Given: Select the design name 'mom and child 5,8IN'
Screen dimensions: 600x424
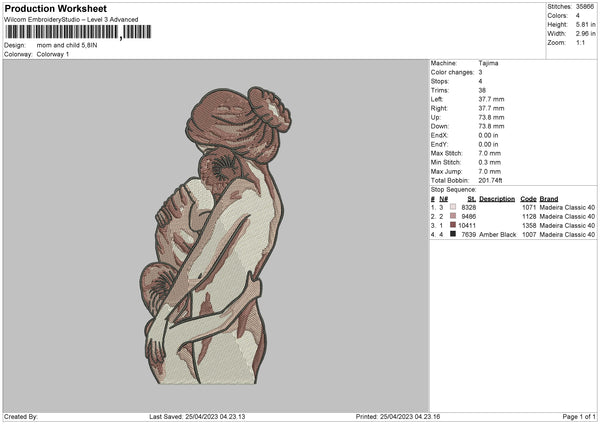Looking at the screenshot, I should [x=67, y=45].
